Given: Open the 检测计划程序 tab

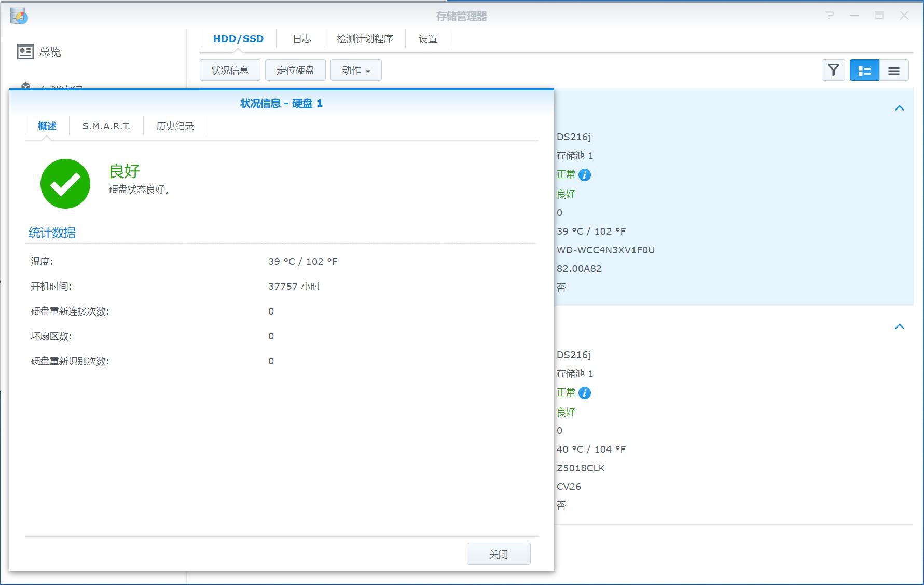Looking at the screenshot, I should pos(365,38).
